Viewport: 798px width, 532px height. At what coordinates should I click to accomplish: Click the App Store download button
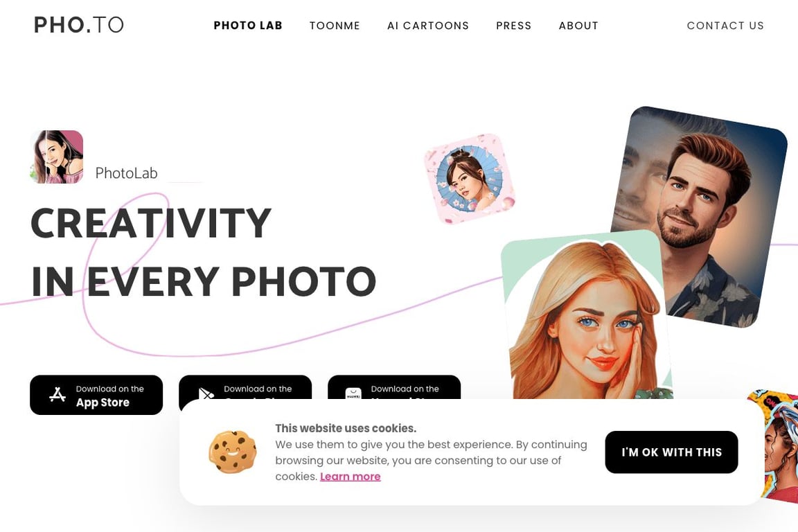[96, 395]
